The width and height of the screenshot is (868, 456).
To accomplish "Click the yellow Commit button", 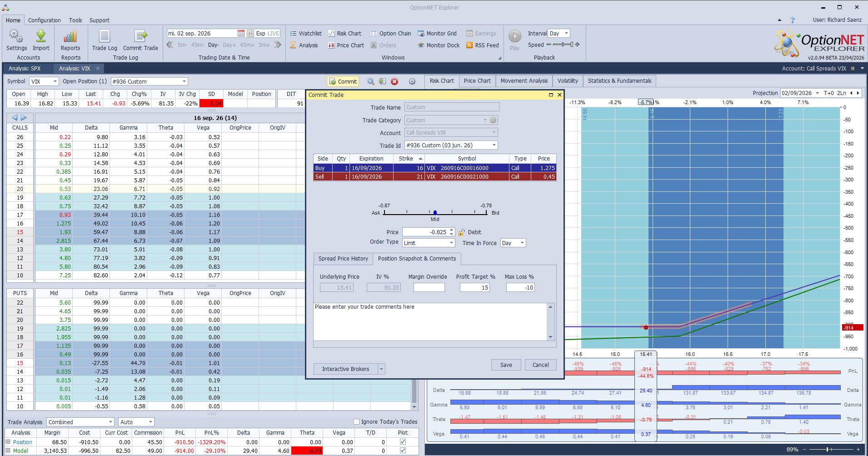I will [343, 81].
